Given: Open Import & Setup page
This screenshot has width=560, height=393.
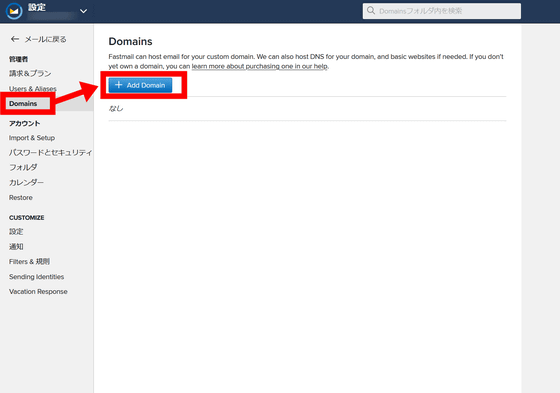Looking at the screenshot, I should tap(32, 138).
